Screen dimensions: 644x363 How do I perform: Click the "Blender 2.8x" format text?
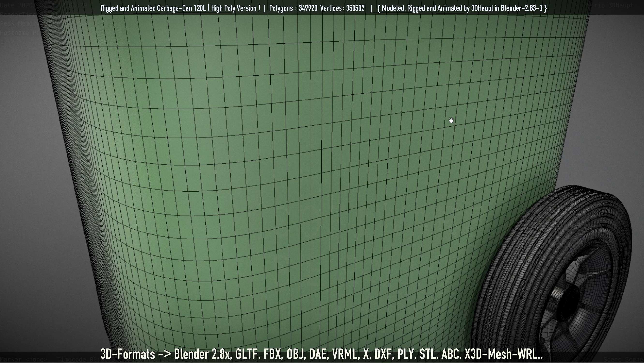[x=202, y=354]
